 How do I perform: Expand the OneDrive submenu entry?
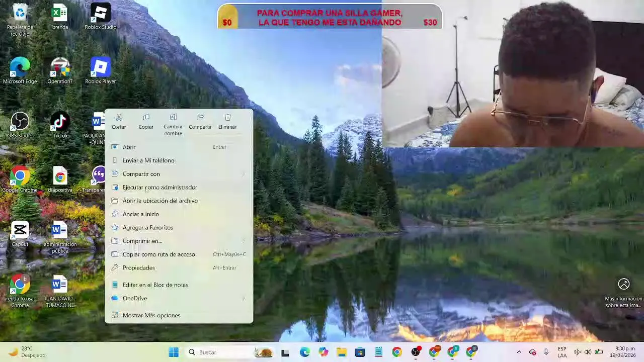179,298
